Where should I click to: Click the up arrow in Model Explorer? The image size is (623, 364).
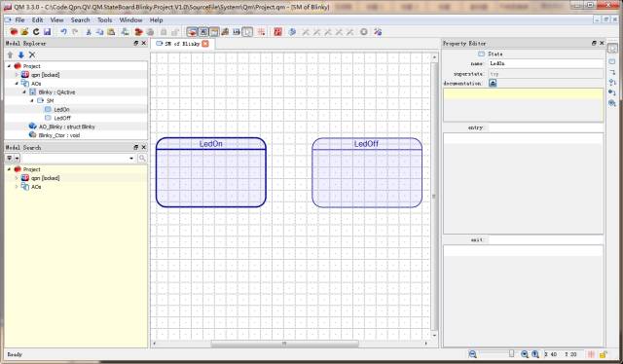point(11,55)
